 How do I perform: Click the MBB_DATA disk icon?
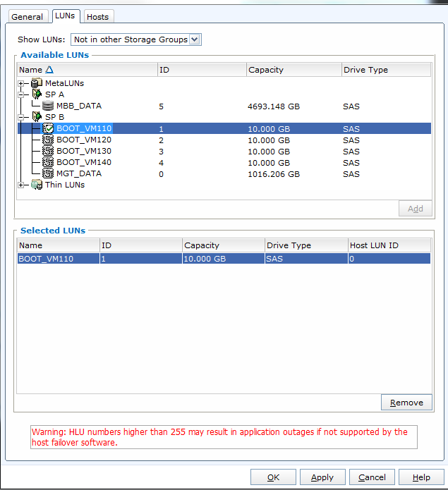click(x=48, y=106)
